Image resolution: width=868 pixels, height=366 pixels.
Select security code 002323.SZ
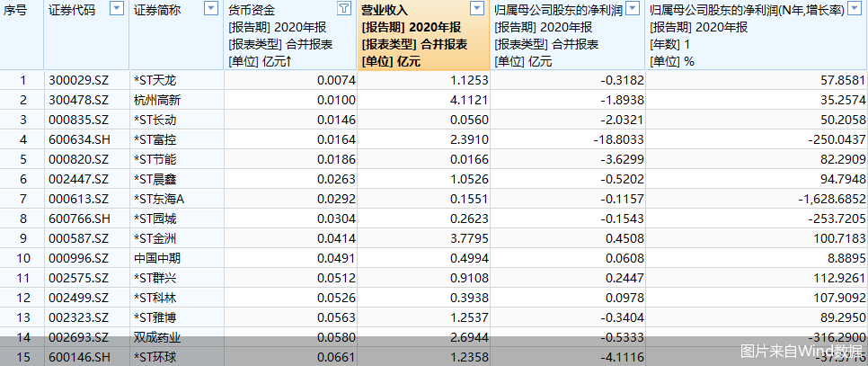point(78,317)
